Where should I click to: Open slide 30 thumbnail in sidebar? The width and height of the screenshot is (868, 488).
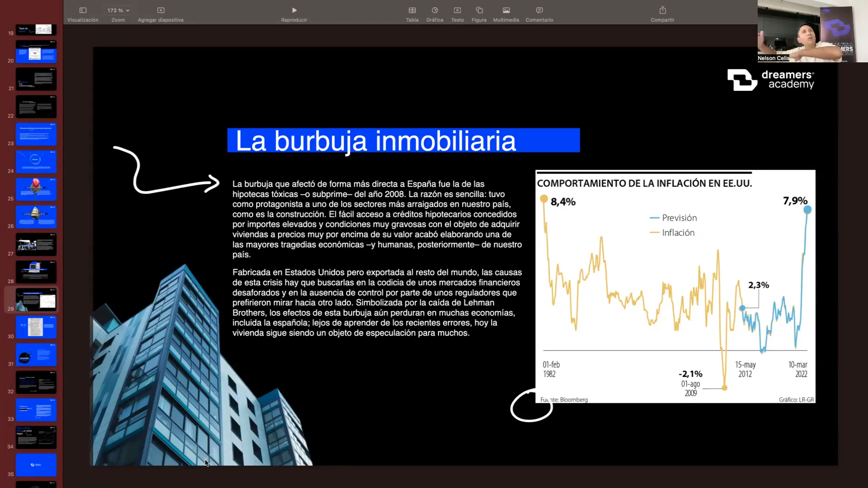(36, 327)
